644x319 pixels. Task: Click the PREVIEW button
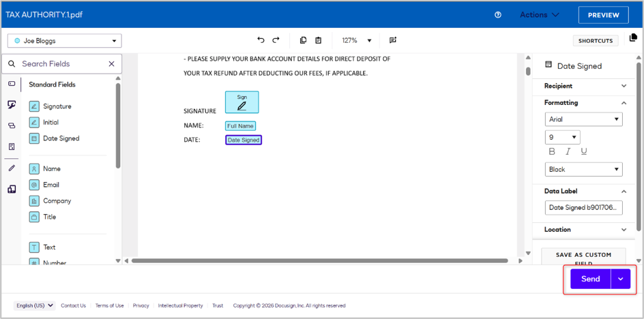tap(603, 15)
